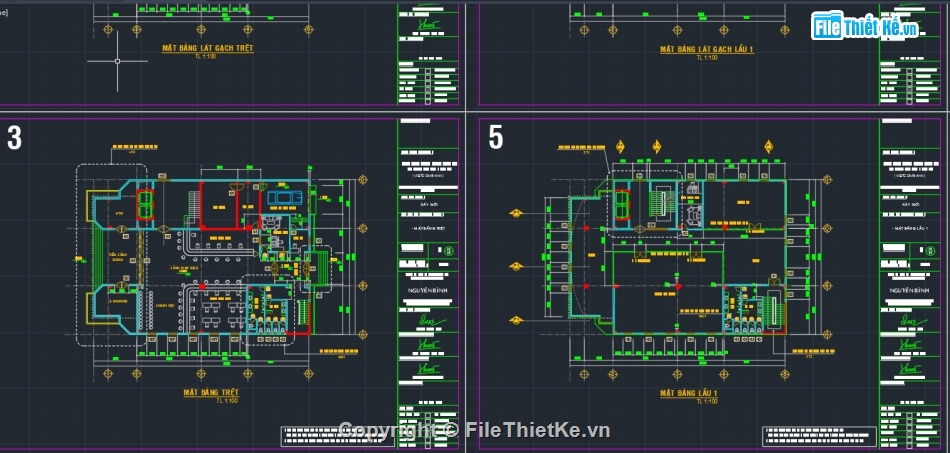This screenshot has width=950, height=453.
Task: Select circled symbol in sheet 3 title block
Action: tap(448, 250)
